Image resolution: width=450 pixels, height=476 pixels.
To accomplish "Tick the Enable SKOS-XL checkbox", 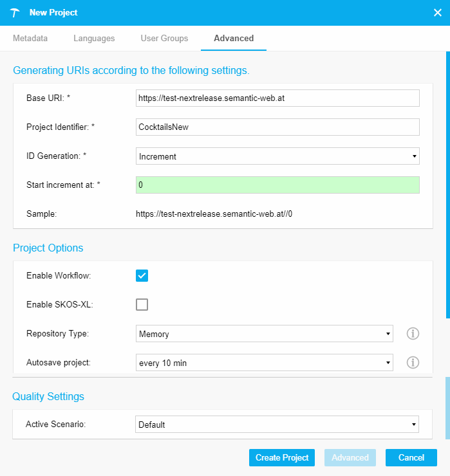I will 142,304.
